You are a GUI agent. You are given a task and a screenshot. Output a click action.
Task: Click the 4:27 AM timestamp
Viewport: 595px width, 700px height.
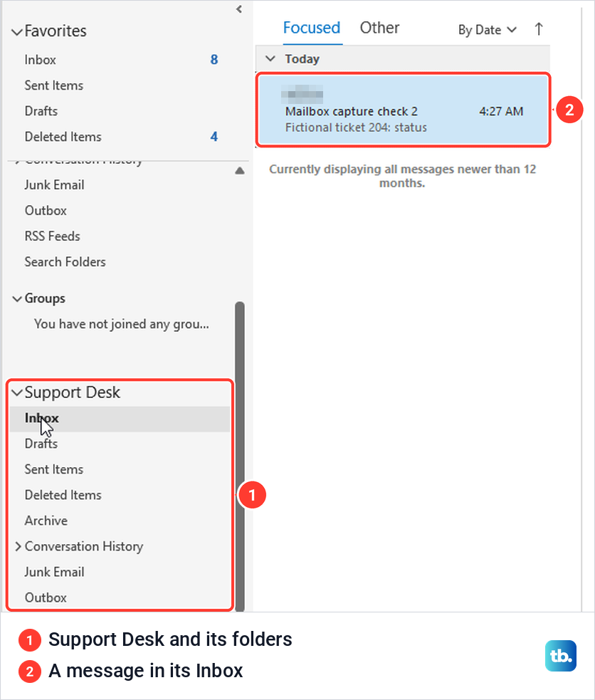[x=501, y=111]
